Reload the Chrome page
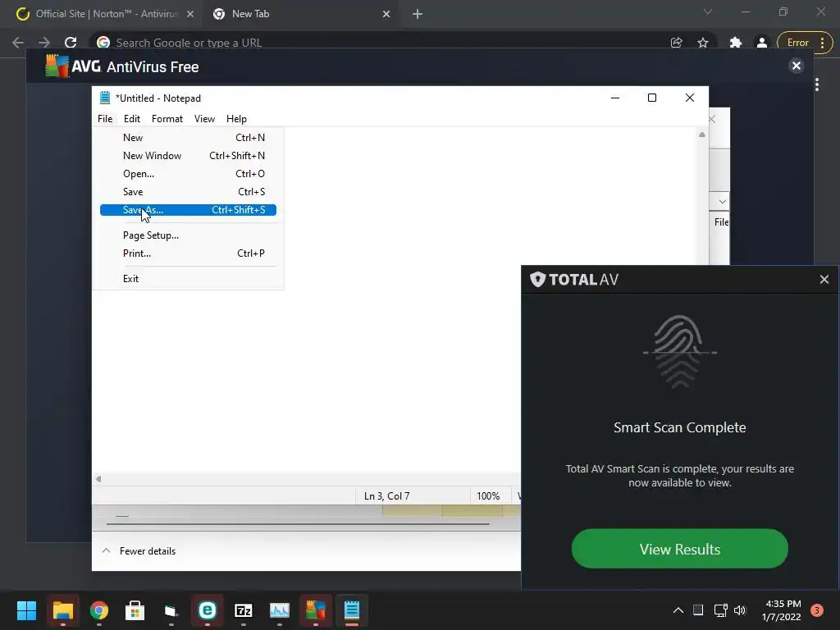 (71, 43)
